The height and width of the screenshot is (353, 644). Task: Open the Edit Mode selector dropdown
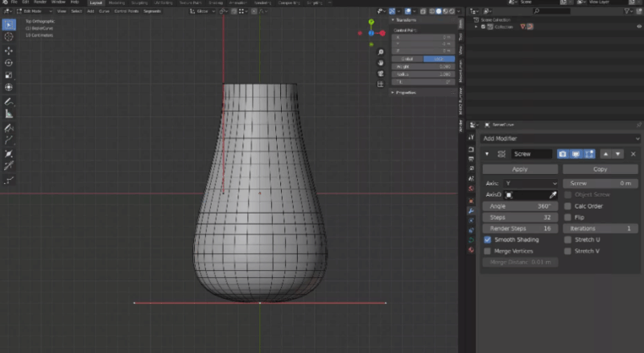(34, 11)
